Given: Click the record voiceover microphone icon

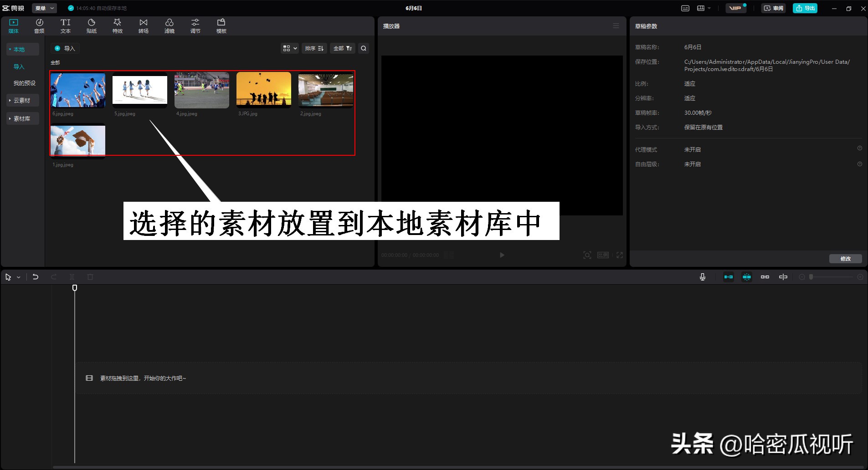Looking at the screenshot, I should click(x=702, y=276).
